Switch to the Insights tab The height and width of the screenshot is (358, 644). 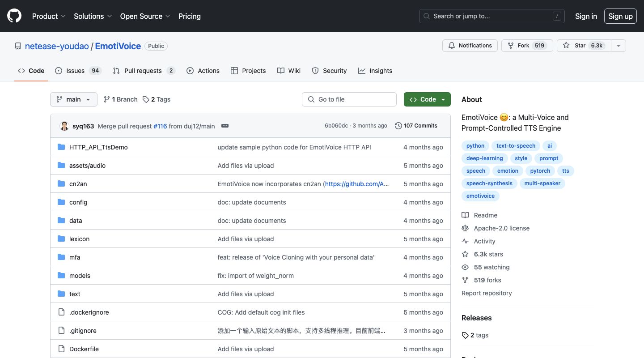[375, 71]
